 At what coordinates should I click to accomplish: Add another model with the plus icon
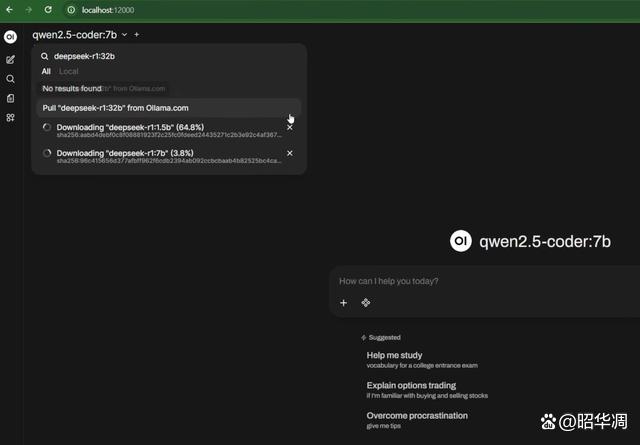(x=137, y=35)
